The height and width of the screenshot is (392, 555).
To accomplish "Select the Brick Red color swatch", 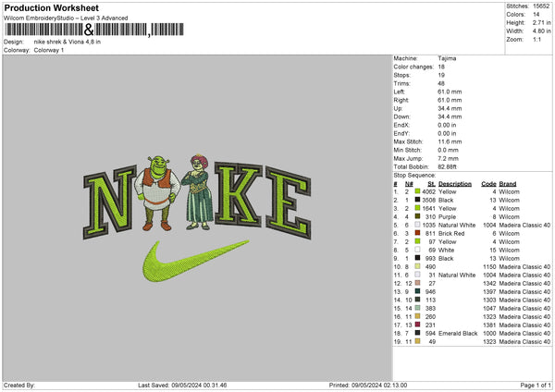I will (418, 234).
